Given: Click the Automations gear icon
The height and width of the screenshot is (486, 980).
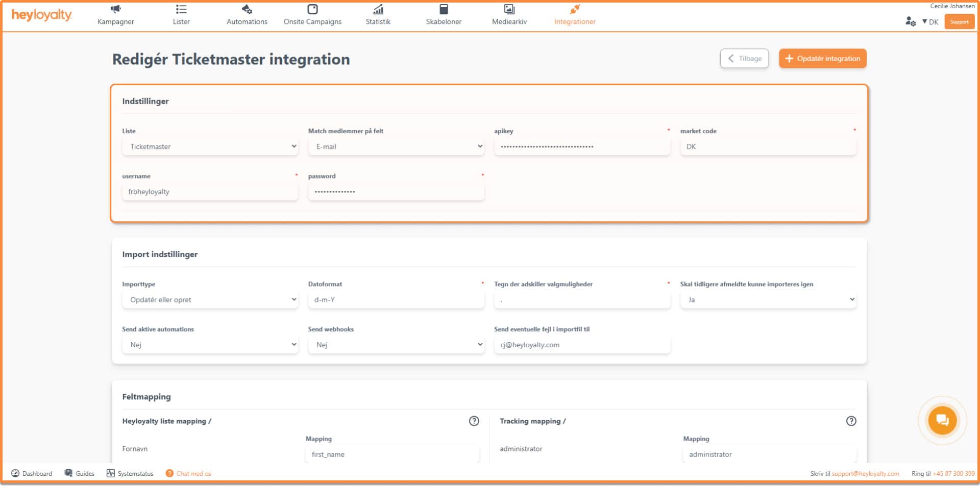Looking at the screenshot, I should 247,9.
